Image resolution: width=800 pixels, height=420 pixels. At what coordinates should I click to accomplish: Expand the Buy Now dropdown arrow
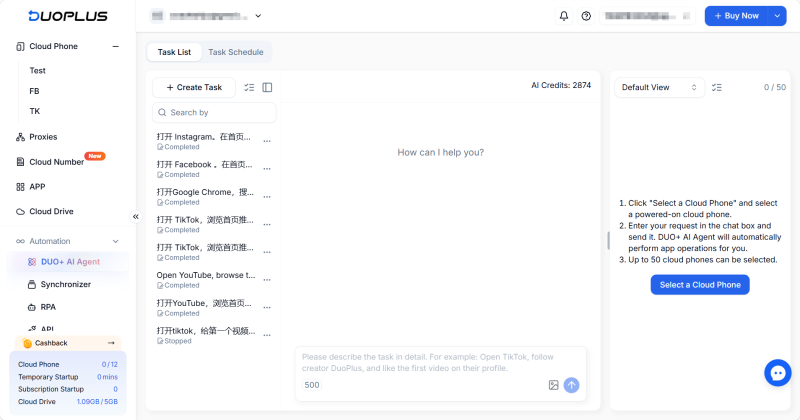pos(777,16)
